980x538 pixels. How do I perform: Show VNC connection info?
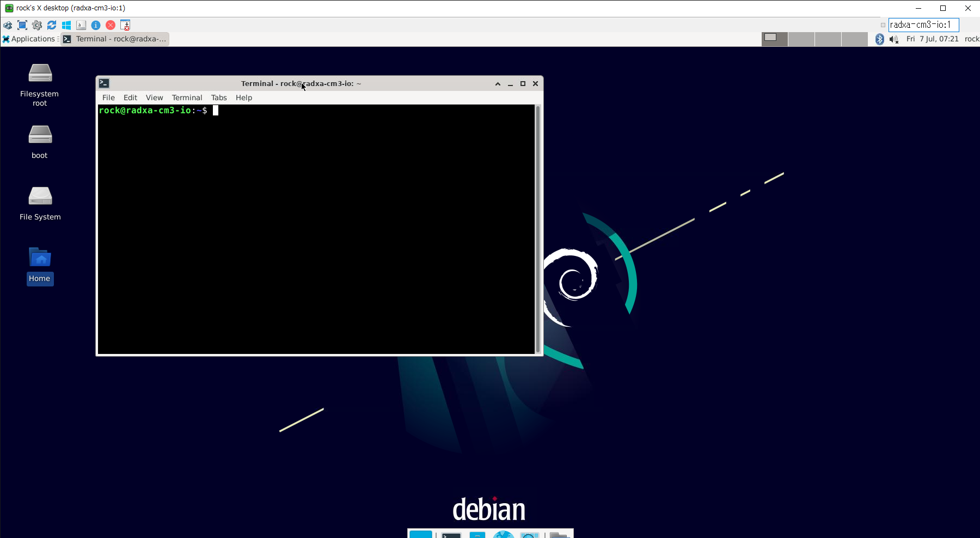click(x=96, y=25)
